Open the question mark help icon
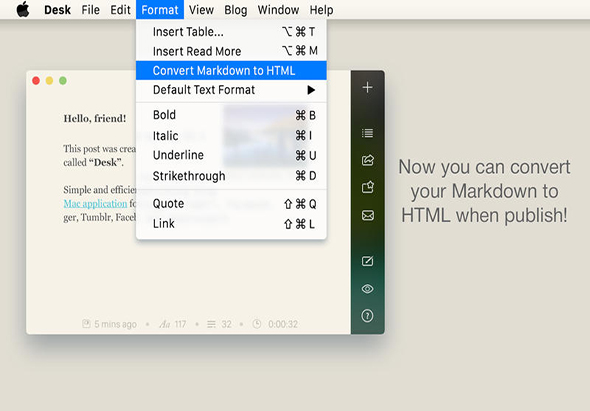590x411 pixels. pos(367,315)
